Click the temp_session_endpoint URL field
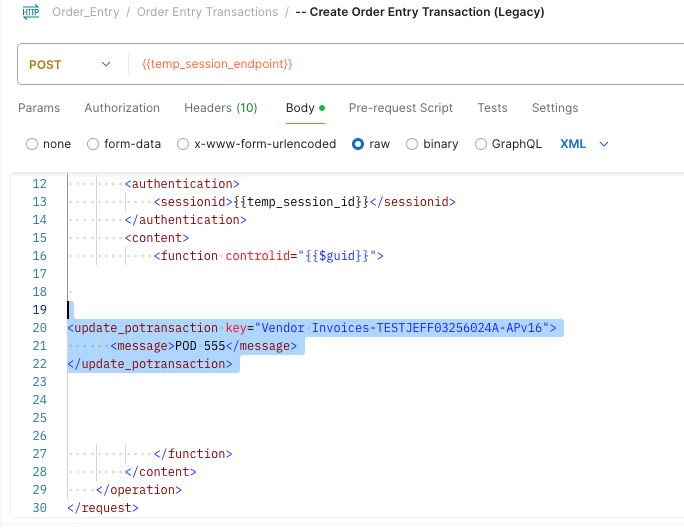The width and height of the screenshot is (684, 528). tap(217, 64)
